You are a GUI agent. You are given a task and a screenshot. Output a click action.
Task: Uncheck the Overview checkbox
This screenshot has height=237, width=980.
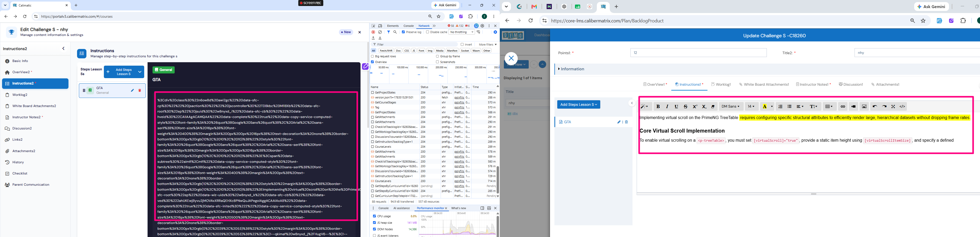coord(372,62)
